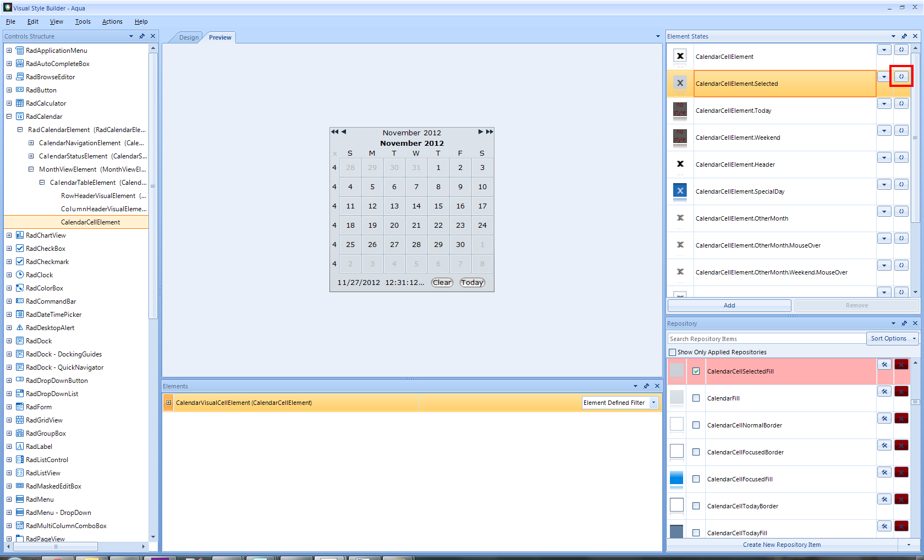924x560 pixels.
Task: Fast-forward the calendar preview with double arrow
Action: [490, 132]
